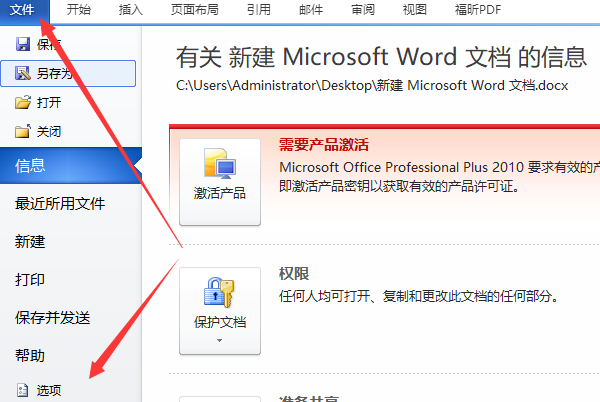Click the document path ending in 文档.docx
The height and width of the screenshot is (402, 600).
372,85
